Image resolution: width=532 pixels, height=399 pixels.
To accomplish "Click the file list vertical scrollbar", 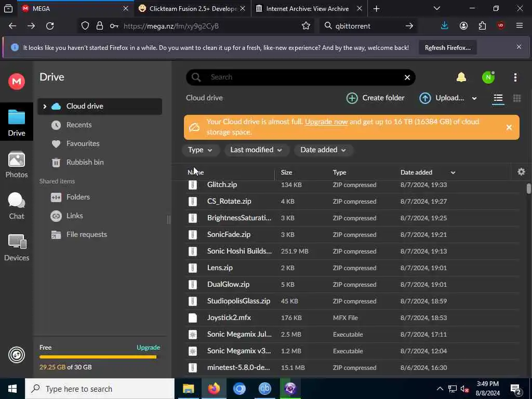I will click(x=528, y=189).
